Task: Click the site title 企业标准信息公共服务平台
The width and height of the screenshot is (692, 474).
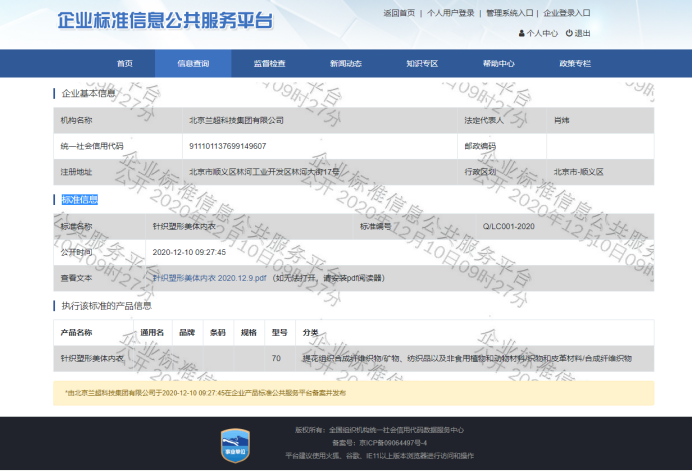Action: (x=165, y=20)
